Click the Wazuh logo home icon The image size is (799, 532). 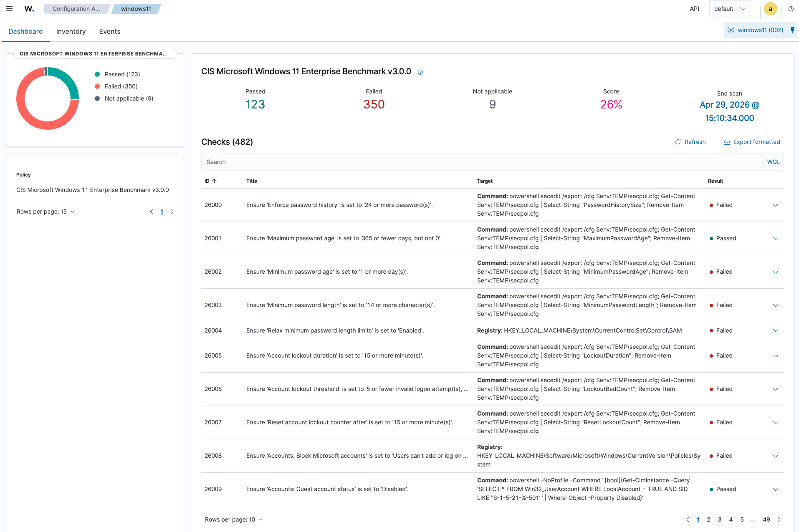pos(29,9)
